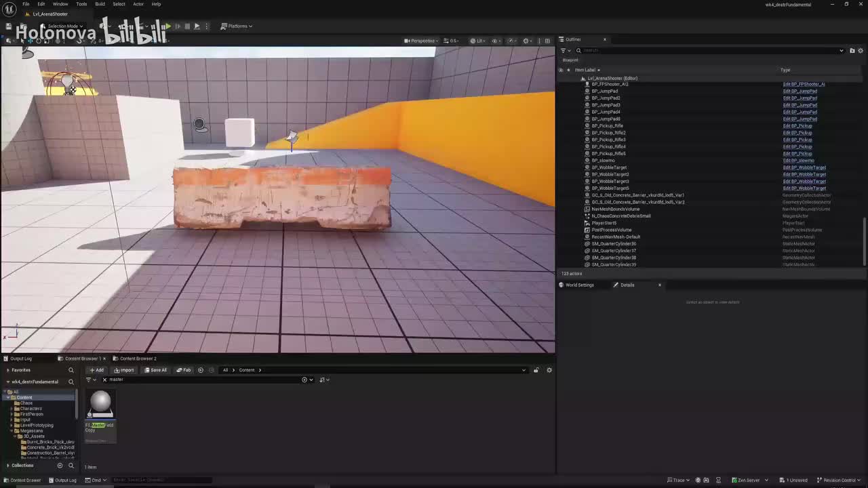
Task: Open Fab from the Content Browser toolbar
Action: click(184, 370)
